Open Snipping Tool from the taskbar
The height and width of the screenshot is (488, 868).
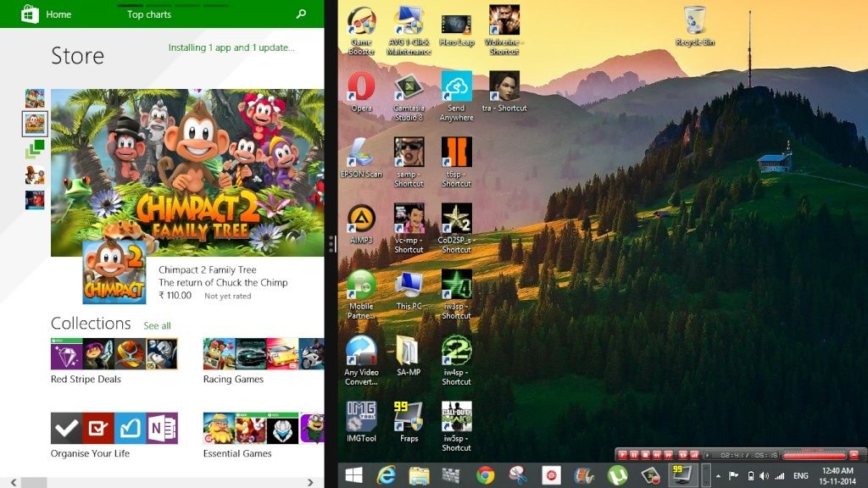tap(518, 475)
